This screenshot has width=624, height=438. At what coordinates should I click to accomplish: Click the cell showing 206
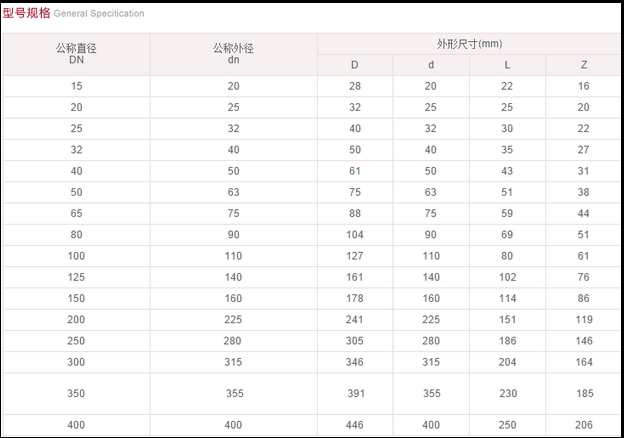point(584,425)
